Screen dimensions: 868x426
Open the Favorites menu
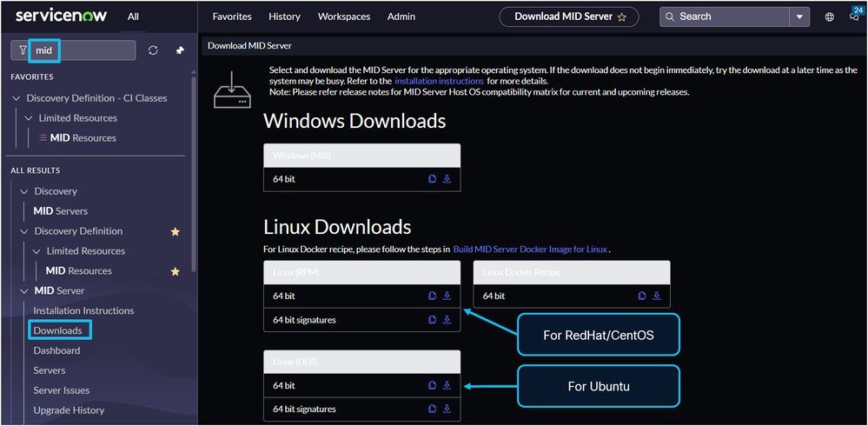coord(232,17)
